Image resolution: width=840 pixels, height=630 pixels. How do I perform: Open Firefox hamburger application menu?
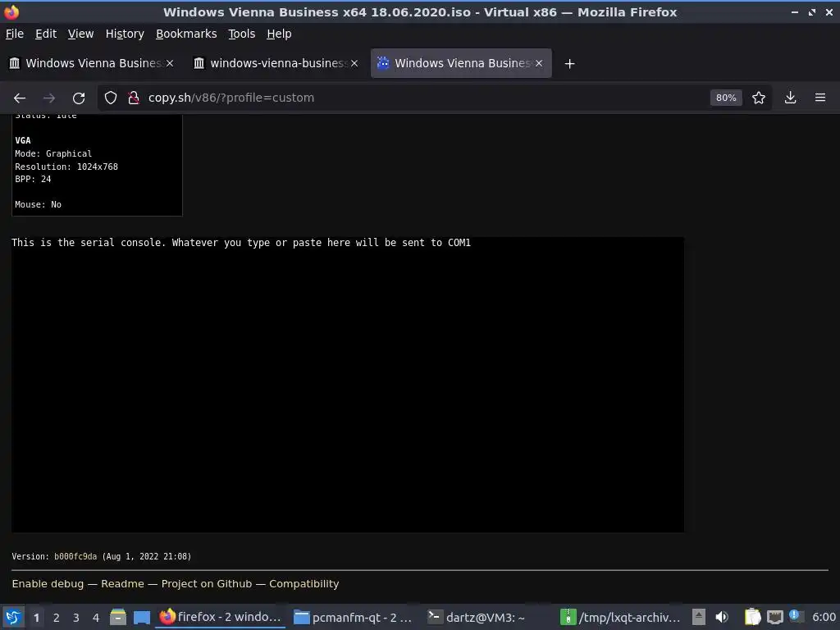point(820,98)
